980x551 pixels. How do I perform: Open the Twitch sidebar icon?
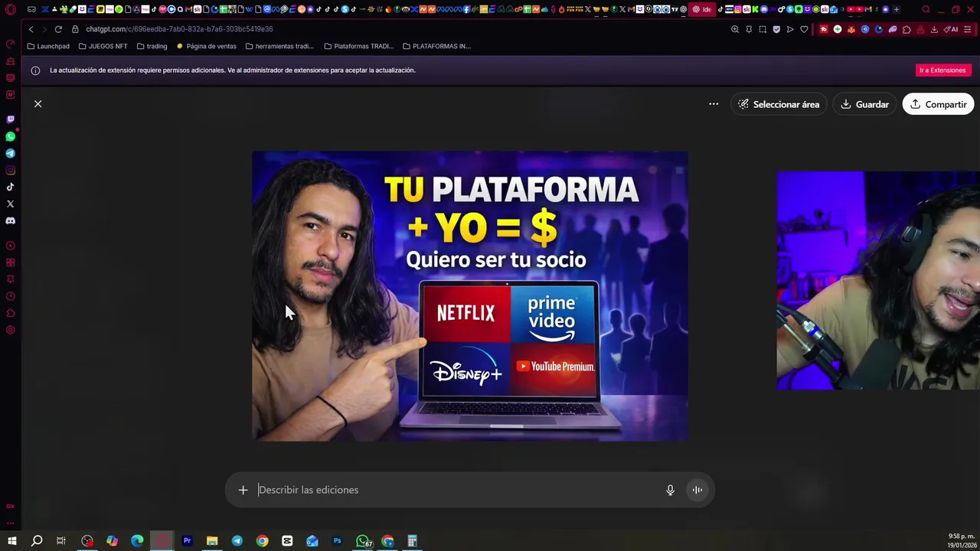(x=11, y=119)
